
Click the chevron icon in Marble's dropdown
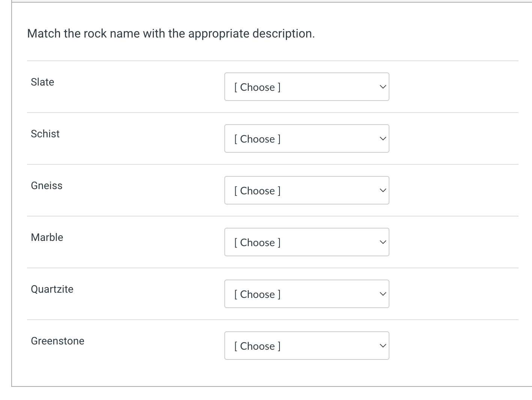pyautogui.click(x=382, y=242)
